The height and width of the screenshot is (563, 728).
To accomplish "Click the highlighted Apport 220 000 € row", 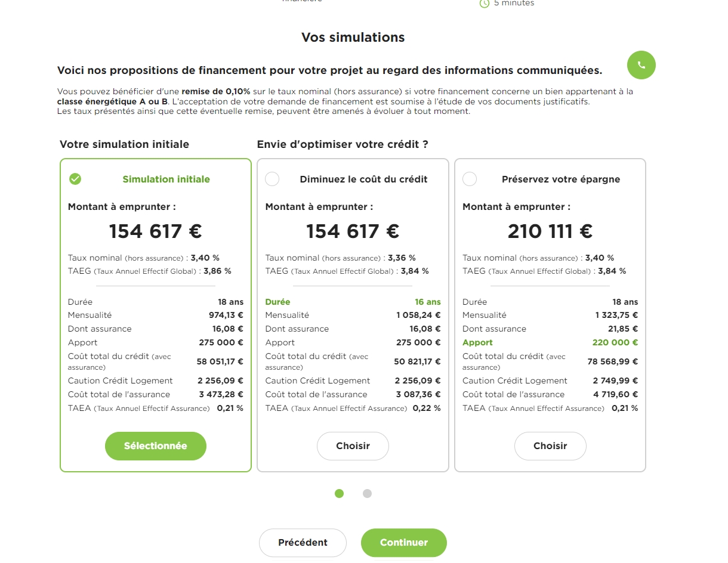I will point(550,342).
